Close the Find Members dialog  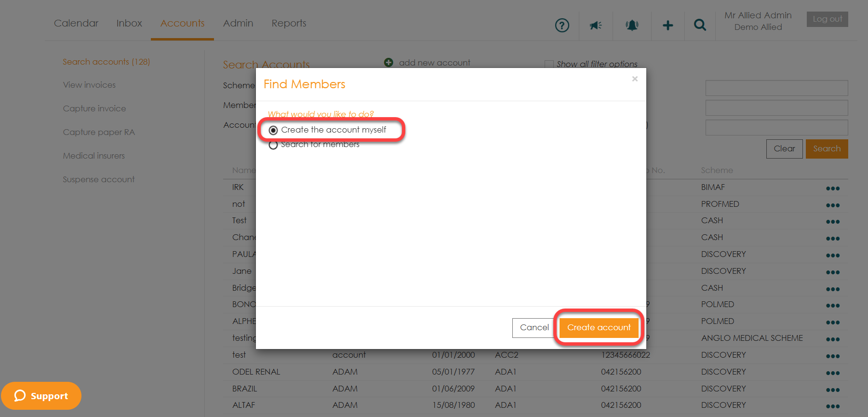pos(635,79)
